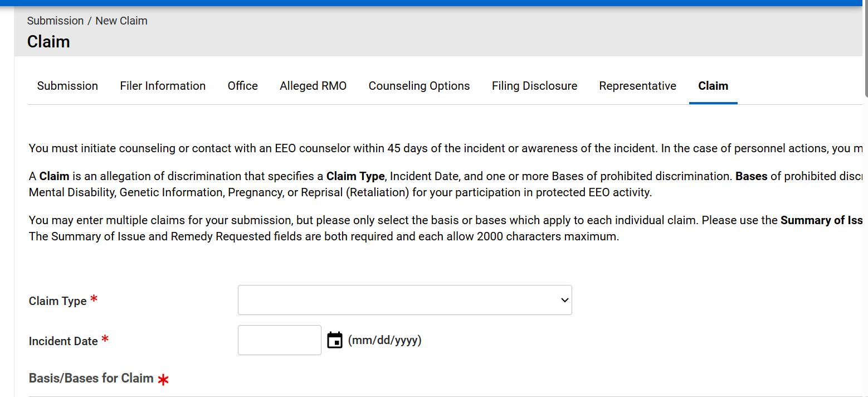
Task: Open the Filer Information tab
Action: click(x=163, y=86)
